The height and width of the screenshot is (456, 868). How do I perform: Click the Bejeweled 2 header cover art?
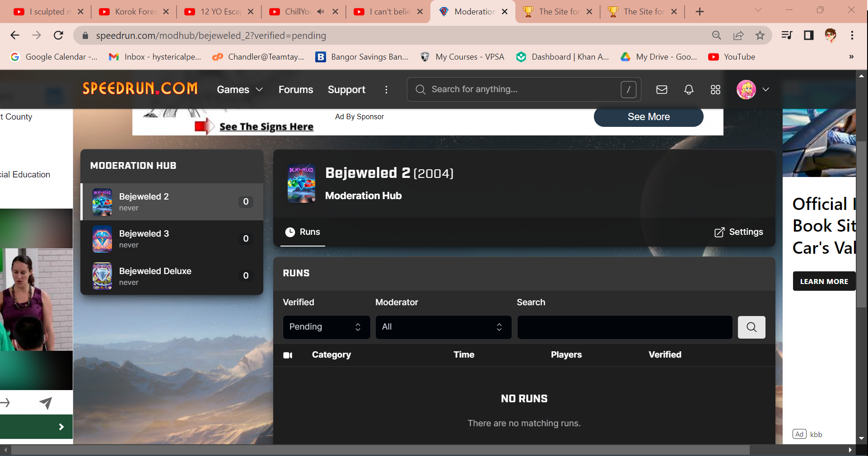[301, 183]
